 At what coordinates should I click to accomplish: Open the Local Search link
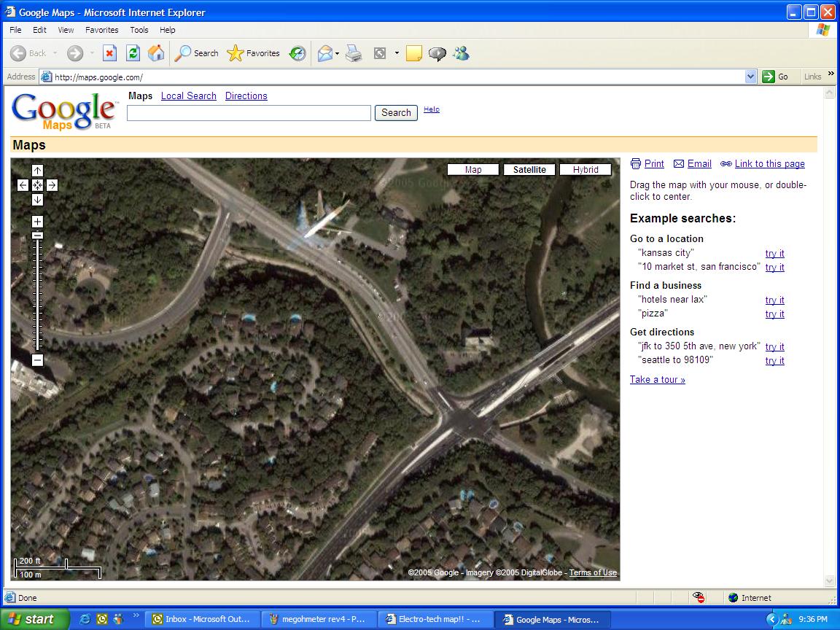point(189,96)
